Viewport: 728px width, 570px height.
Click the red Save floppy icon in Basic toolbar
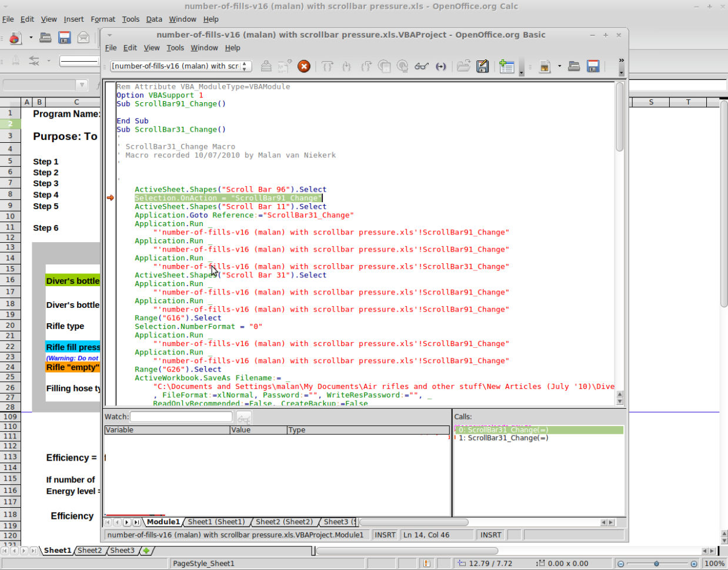[593, 66]
